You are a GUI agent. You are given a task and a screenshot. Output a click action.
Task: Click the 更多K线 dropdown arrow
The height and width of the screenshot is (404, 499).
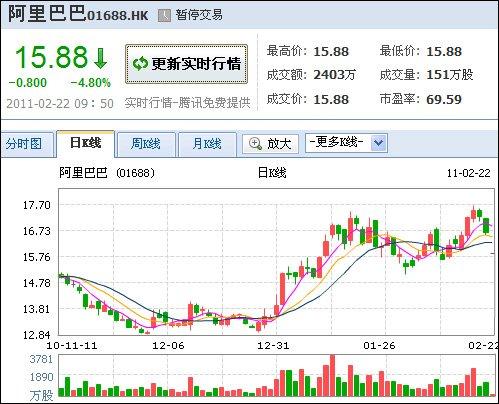pyautogui.click(x=379, y=143)
